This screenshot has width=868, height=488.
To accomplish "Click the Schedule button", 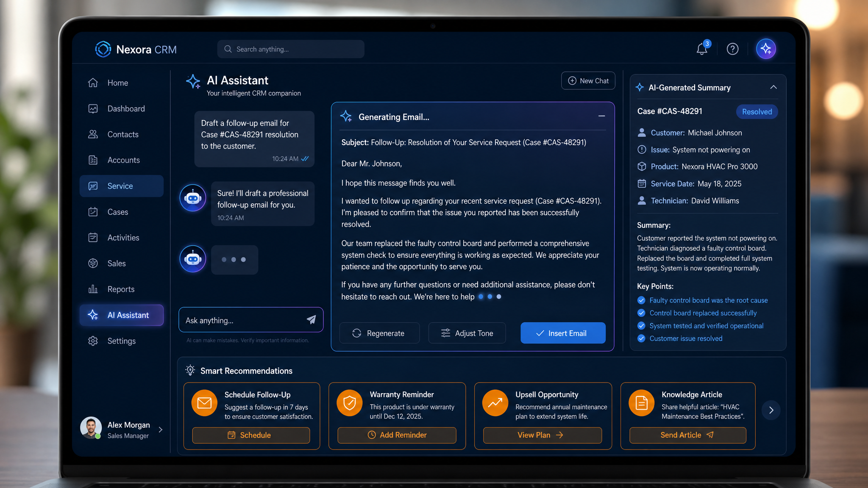I will [x=251, y=435].
